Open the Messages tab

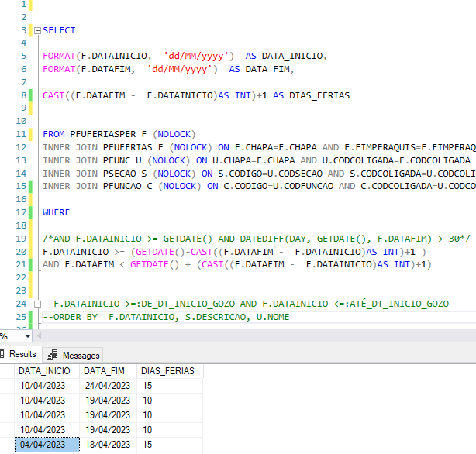coord(73,355)
